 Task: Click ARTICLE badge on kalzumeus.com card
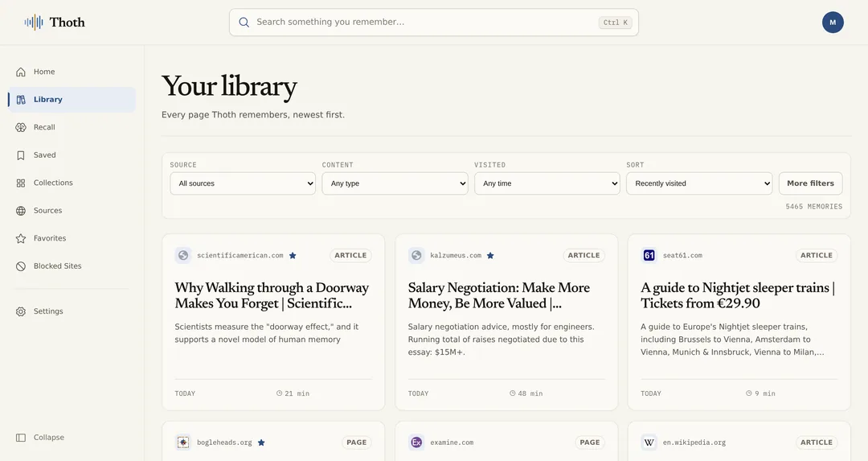(x=583, y=255)
